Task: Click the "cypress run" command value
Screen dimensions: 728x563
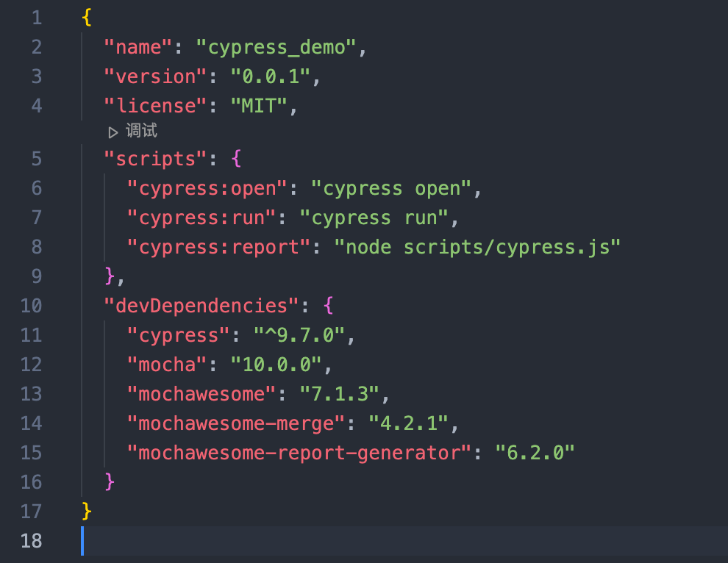Action: point(374,218)
